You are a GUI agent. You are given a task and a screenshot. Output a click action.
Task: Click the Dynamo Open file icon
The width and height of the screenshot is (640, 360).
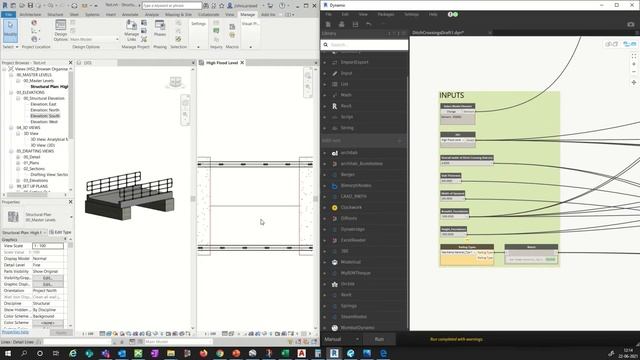pos(342,24)
